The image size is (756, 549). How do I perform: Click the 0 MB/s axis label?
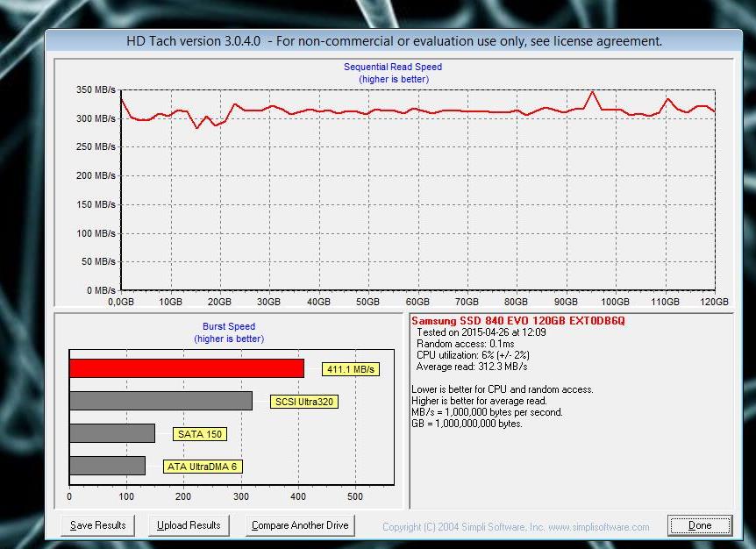(101, 290)
